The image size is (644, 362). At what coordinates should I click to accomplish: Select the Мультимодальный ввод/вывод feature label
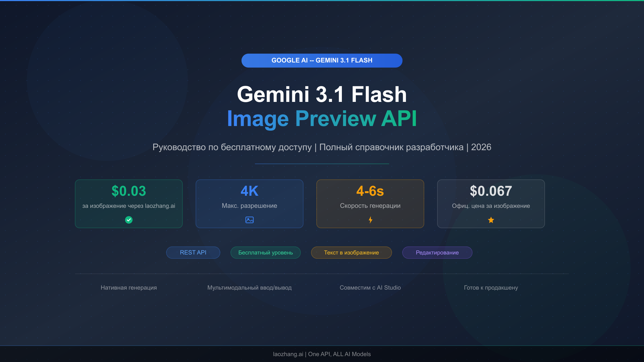pyautogui.click(x=249, y=287)
